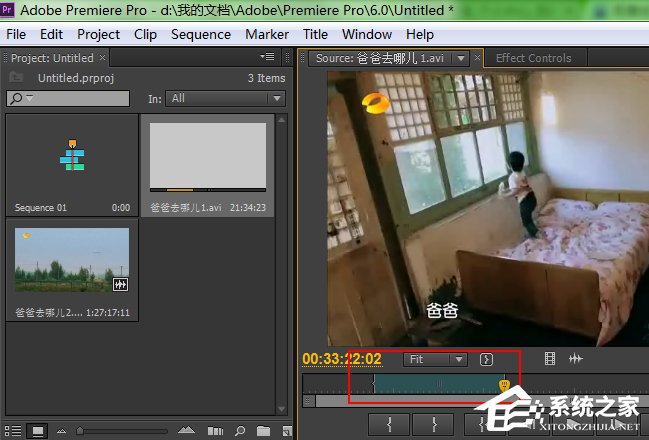Click the Find magnifier icon at panel bottom
Viewport: 649px width, 440px height.
click(x=240, y=431)
